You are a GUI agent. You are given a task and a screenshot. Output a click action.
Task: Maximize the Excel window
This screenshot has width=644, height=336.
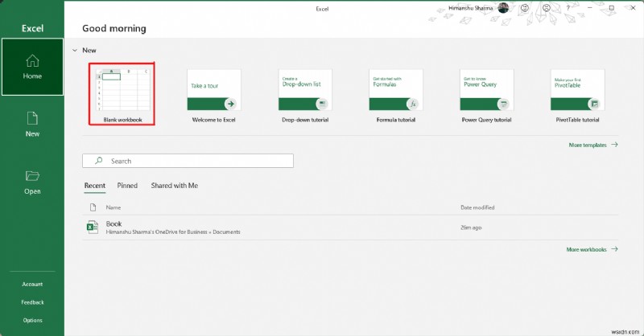(x=612, y=8)
